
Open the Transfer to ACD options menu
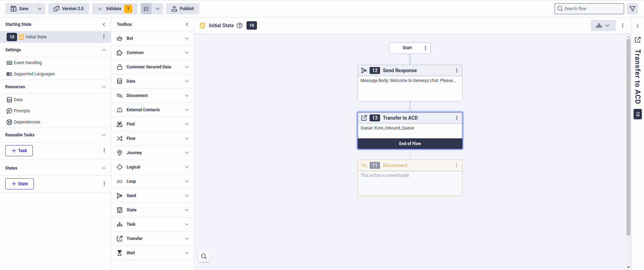pyautogui.click(x=456, y=118)
